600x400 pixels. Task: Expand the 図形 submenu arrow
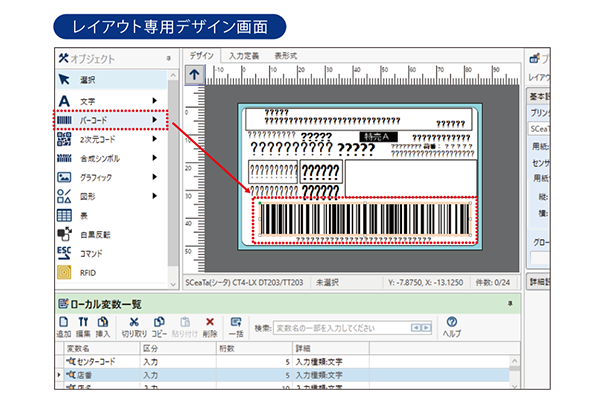(x=154, y=196)
